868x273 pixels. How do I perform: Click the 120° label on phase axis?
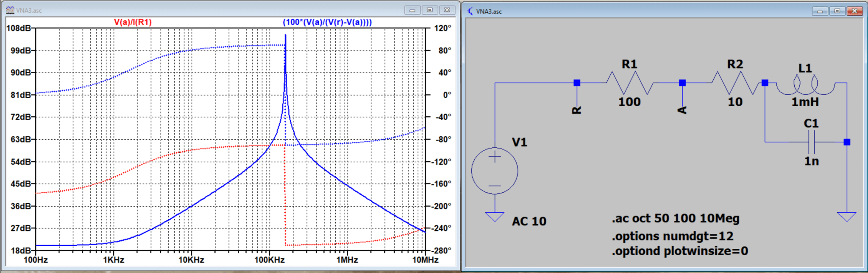pyautogui.click(x=443, y=28)
